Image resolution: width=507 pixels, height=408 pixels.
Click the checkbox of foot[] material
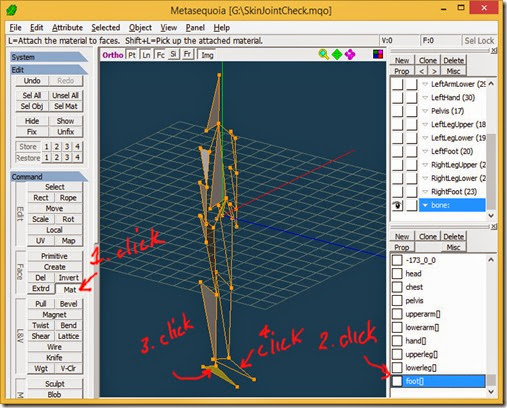point(397,381)
